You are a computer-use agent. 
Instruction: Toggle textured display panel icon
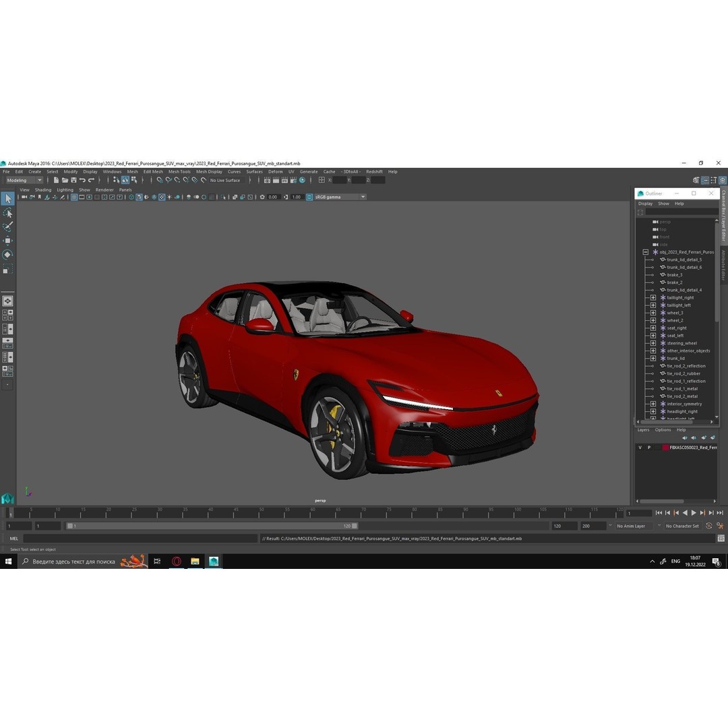coord(162,197)
